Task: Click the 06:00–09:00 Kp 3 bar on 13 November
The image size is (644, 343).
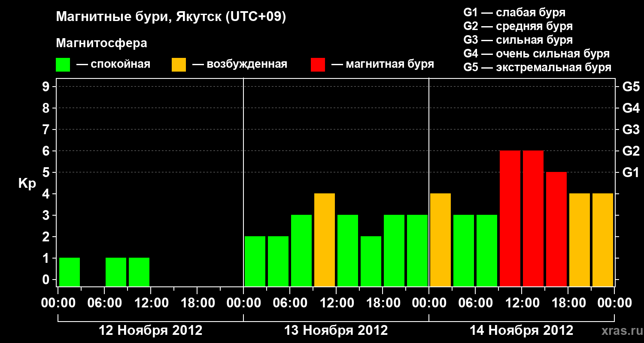Action: 301,250
